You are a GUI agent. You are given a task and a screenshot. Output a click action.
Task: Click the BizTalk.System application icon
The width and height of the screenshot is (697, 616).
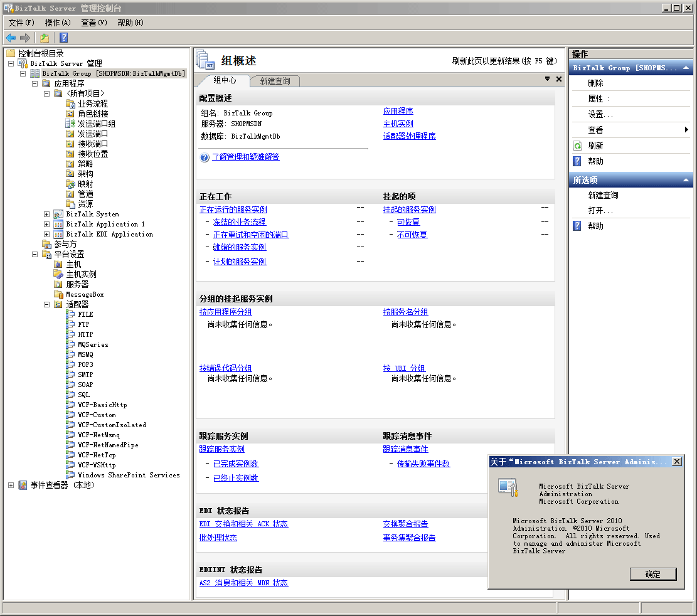pos(58,215)
